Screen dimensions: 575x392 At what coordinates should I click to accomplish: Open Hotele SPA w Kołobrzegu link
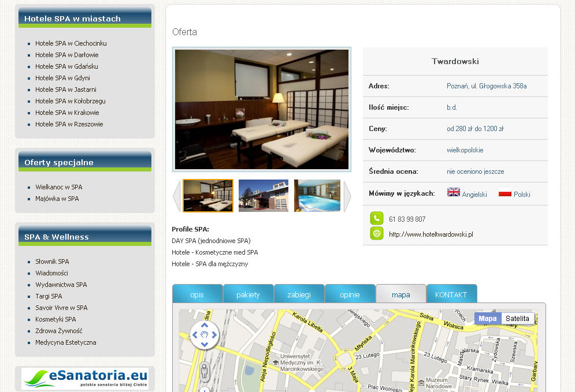pyautogui.click(x=71, y=101)
